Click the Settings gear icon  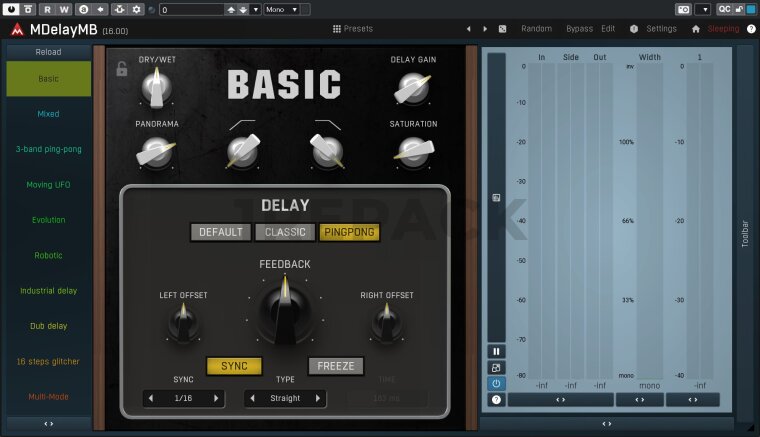pyautogui.click(x=634, y=29)
